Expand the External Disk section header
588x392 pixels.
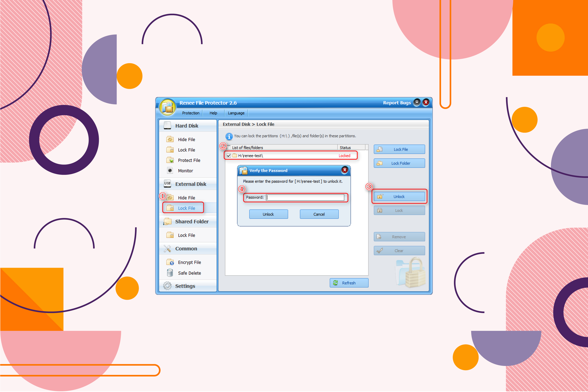pyautogui.click(x=188, y=184)
